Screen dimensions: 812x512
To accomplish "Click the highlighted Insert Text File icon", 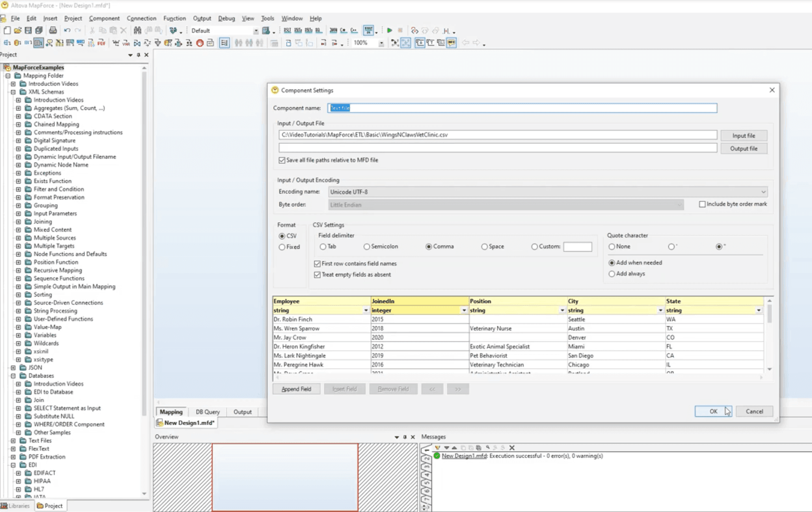I will (x=39, y=43).
